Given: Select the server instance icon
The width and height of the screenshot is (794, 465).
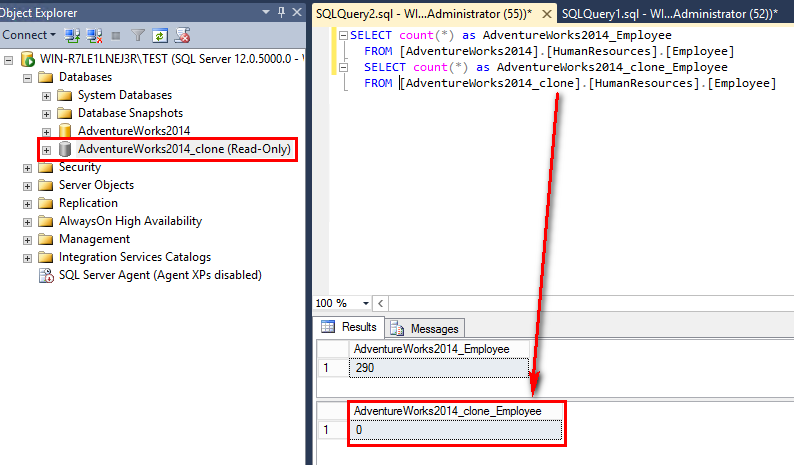Looking at the screenshot, I should click(x=27, y=59).
